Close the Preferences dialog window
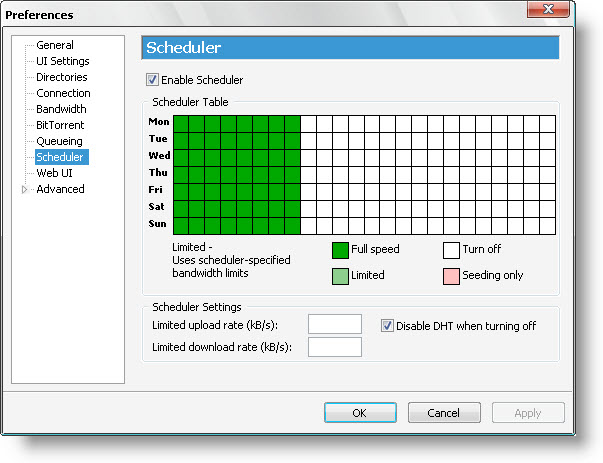The height and width of the screenshot is (463, 603). [548, 9]
